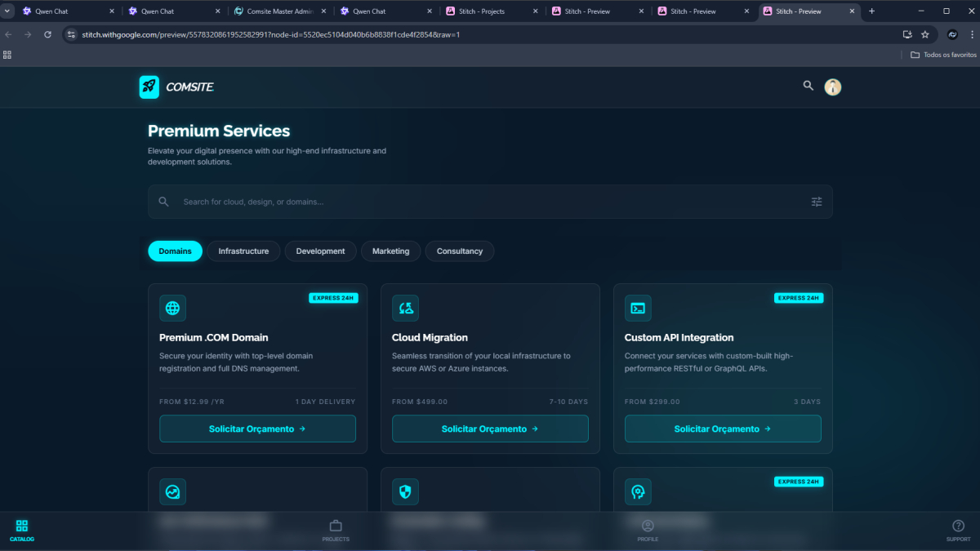Click the Cloud Migration card icon
Viewport: 980px width, 551px height.
tap(405, 308)
